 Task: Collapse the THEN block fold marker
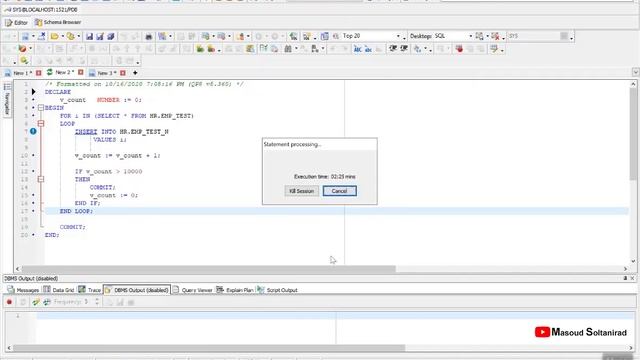pos(41,179)
